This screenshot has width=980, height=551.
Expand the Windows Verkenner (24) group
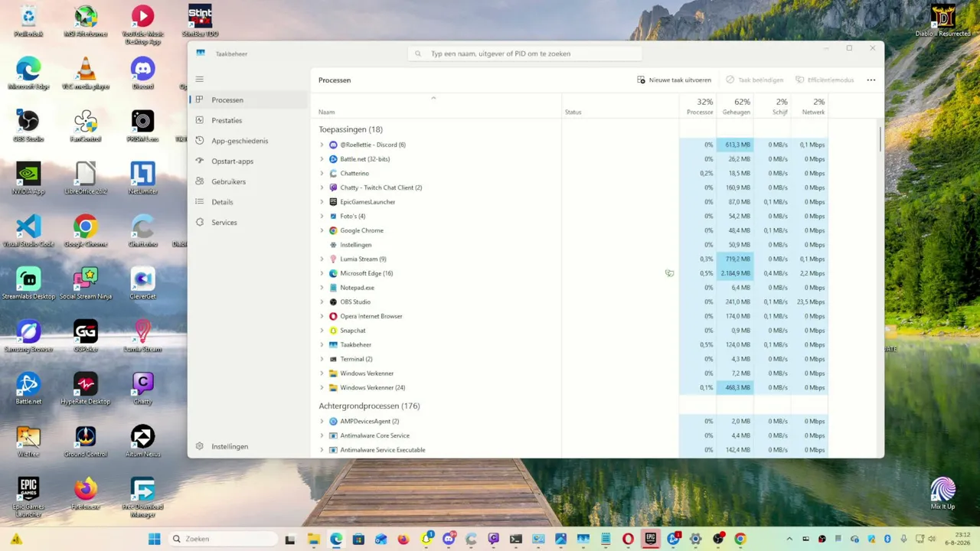click(x=322, y=388)
